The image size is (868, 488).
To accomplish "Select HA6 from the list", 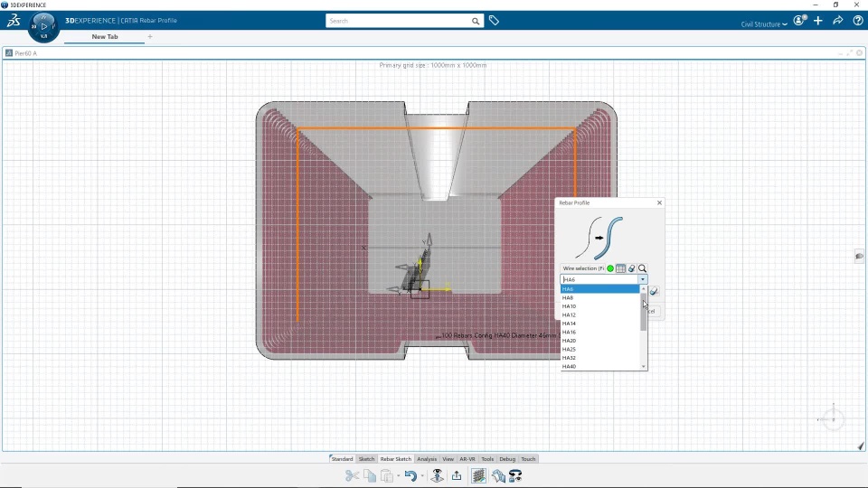I will click(600, 289).
